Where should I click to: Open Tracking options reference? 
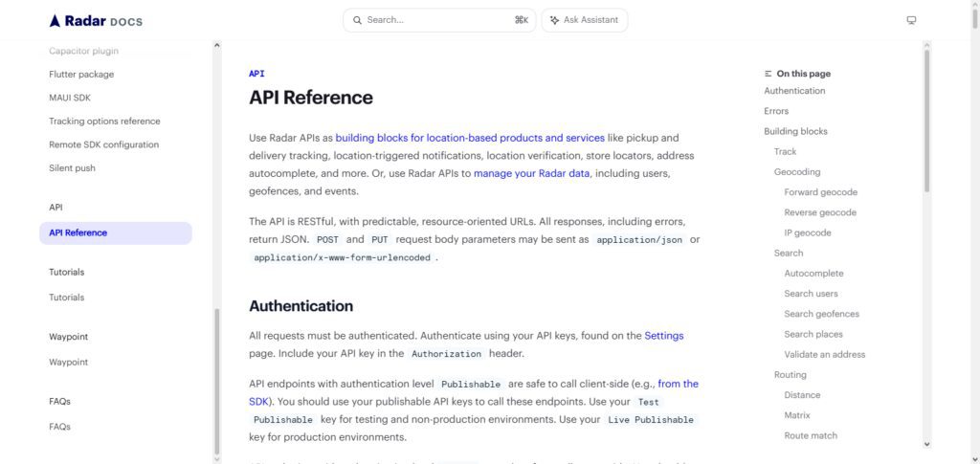(104, 122)
